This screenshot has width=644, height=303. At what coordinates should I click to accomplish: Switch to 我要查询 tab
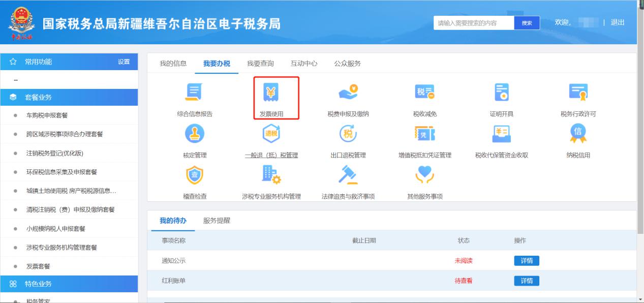[260, 64]
